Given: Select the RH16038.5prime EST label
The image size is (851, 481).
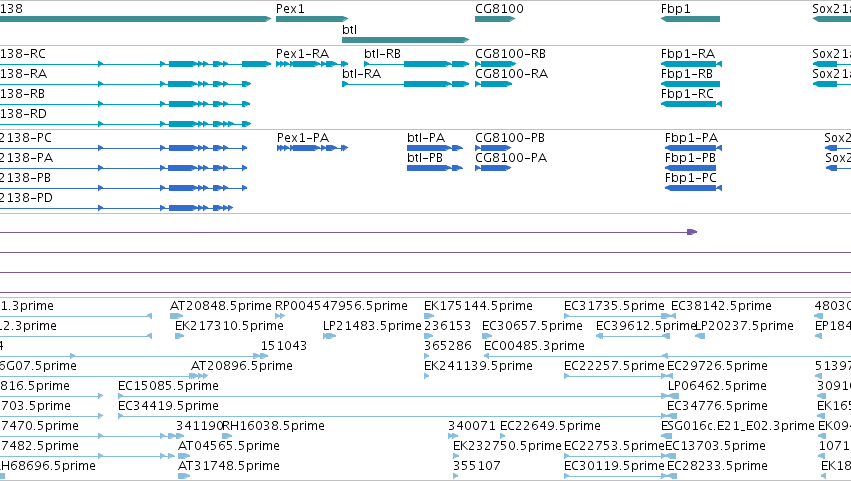Looking at the screenshot, I should click(x=274, y=427).
